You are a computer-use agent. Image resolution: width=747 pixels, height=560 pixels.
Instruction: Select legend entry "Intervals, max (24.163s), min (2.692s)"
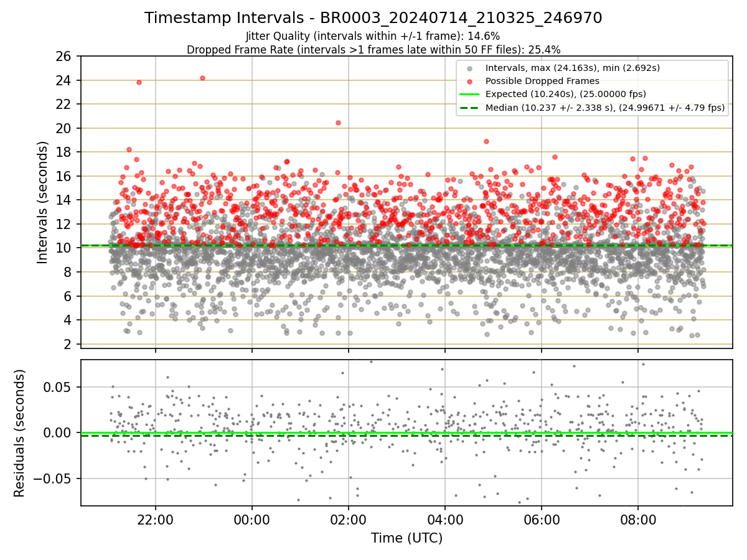573,67
